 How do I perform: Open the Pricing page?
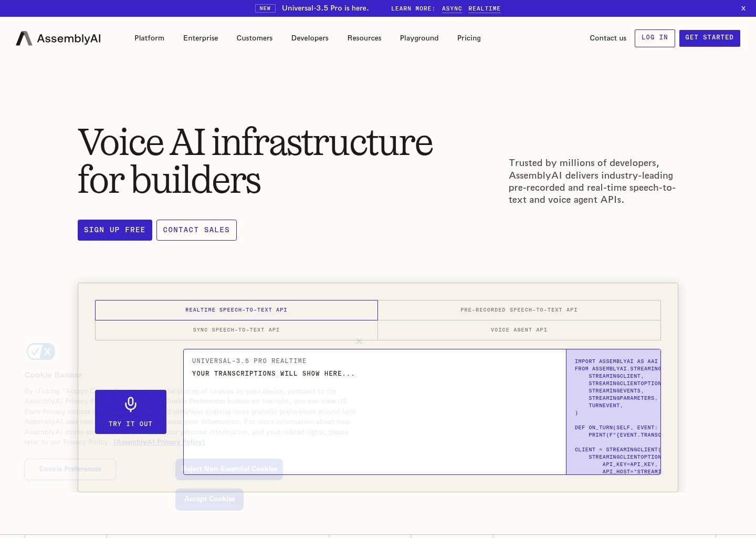pyautogui.click(x=469, y=38)
